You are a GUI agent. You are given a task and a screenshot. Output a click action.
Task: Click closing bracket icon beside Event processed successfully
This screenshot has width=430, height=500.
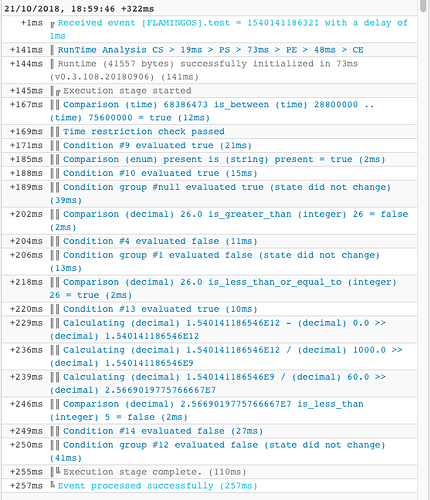tap(53, 484)
